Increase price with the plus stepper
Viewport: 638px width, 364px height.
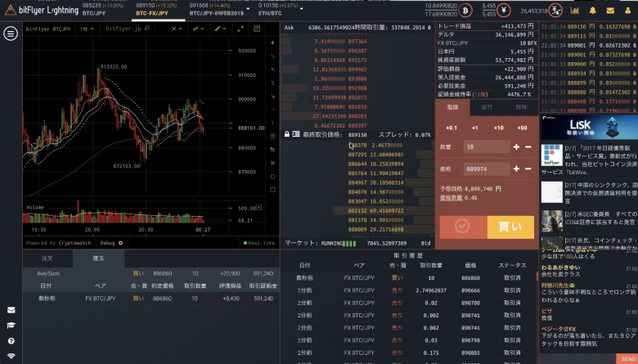(516, 169)
